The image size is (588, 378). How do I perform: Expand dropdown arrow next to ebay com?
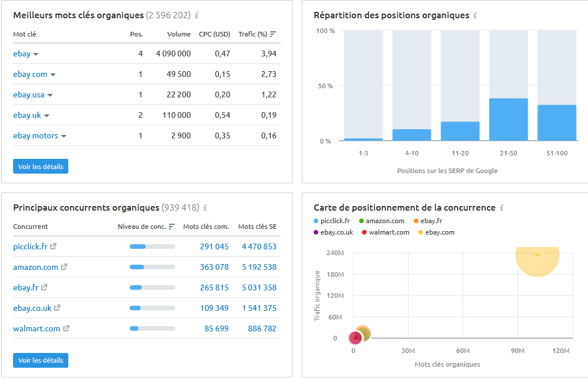click(53, 75)
